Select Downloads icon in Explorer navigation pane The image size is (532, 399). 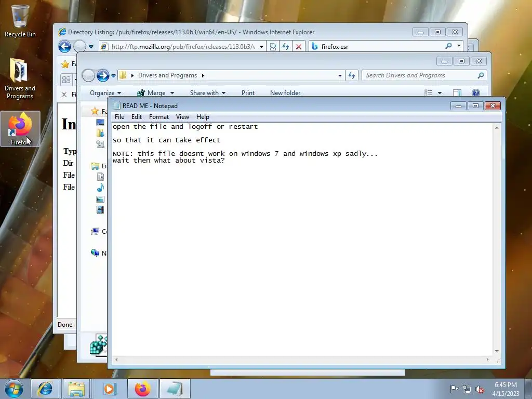[100, 133]
